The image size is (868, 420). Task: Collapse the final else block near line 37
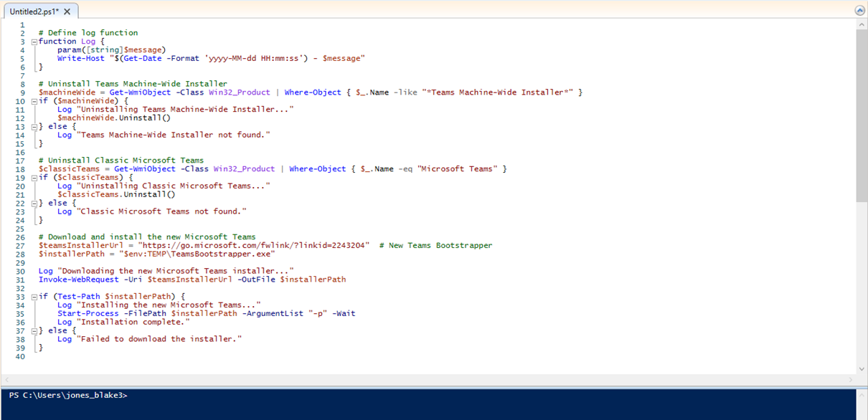pyautogui.click(x=34, y=330)
